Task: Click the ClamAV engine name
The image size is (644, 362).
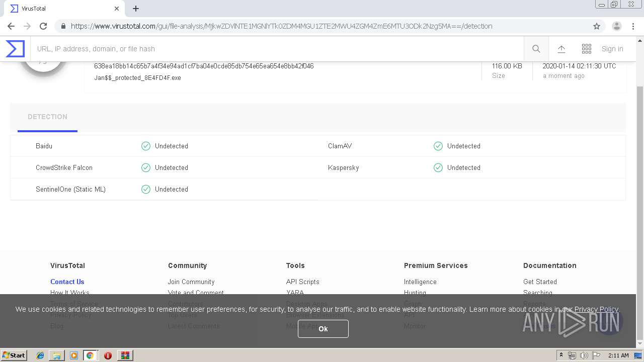Action: (340, 146)
